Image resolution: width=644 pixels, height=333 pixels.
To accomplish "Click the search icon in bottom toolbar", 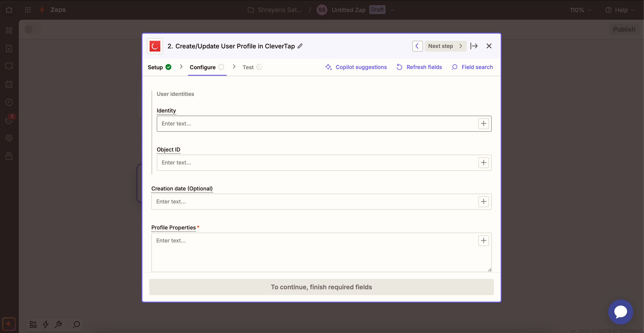I will (x=77, y=324).
